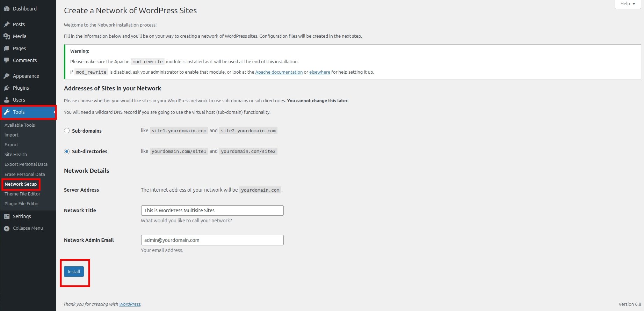Click the Collapse Menu arrow icon
The width and height of the screenshot is (644, 311).
point(7,228)
